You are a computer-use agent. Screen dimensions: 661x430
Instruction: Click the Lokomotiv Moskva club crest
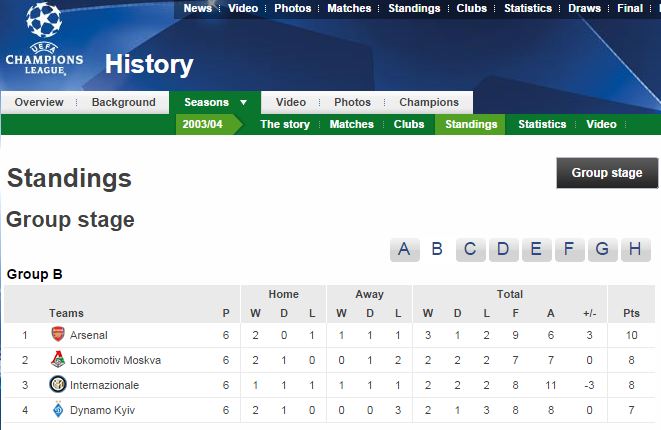click(x=58, y=360)
